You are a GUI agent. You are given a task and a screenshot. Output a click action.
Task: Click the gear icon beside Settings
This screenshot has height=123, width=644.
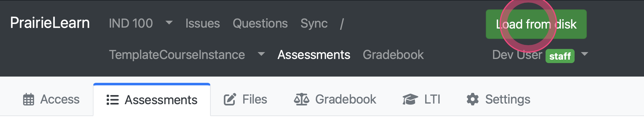tap(473, 99)
